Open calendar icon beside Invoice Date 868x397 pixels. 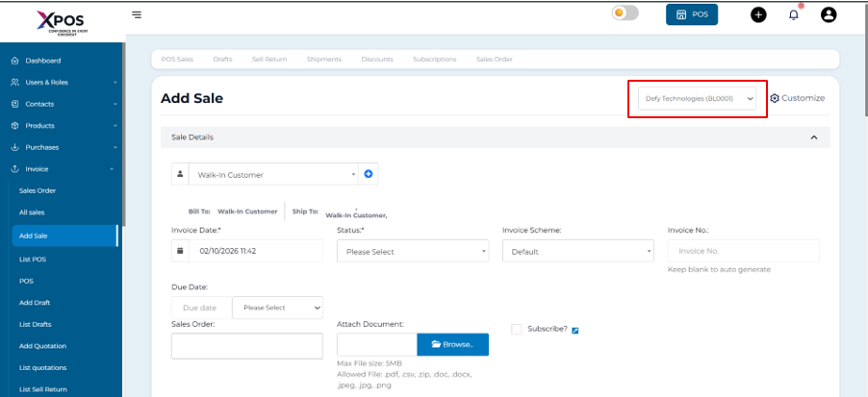pyautogui.click(x=180, y=251)
